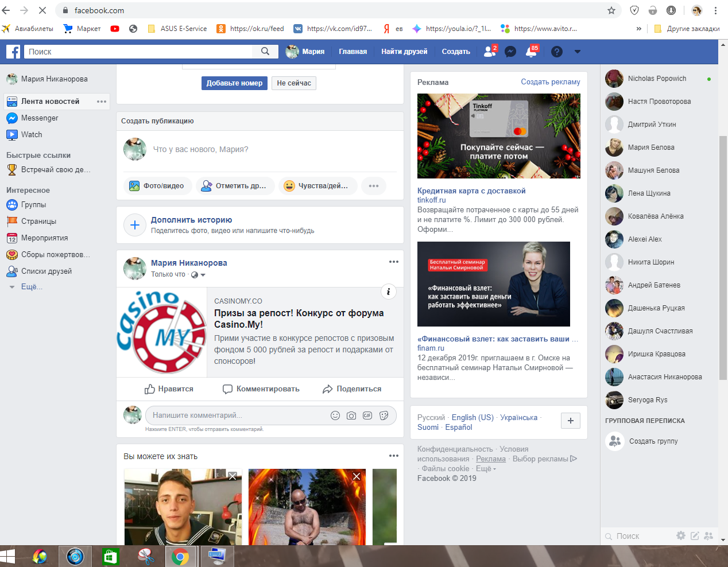Attach photo via camera icon in comment
Image resolution: width=728 pixels, height=567 pixels.
pos(351,415)
